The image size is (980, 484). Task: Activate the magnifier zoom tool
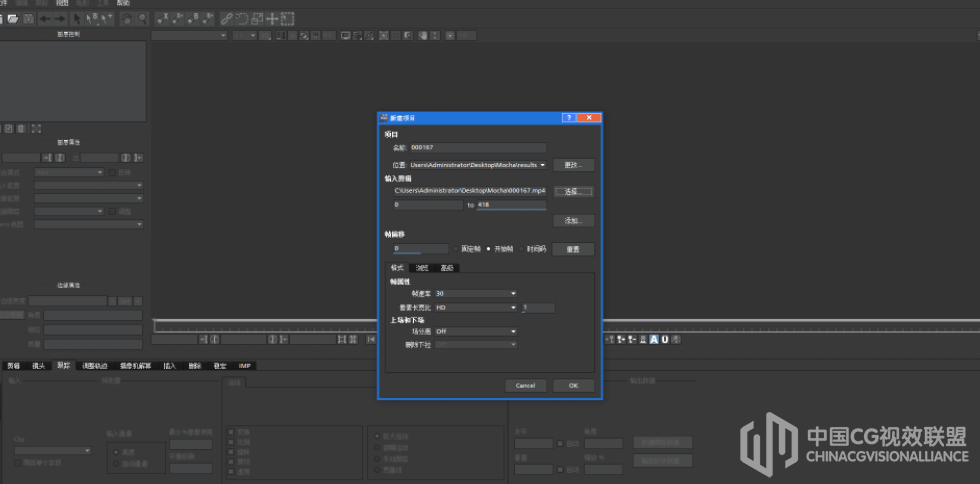142,19
